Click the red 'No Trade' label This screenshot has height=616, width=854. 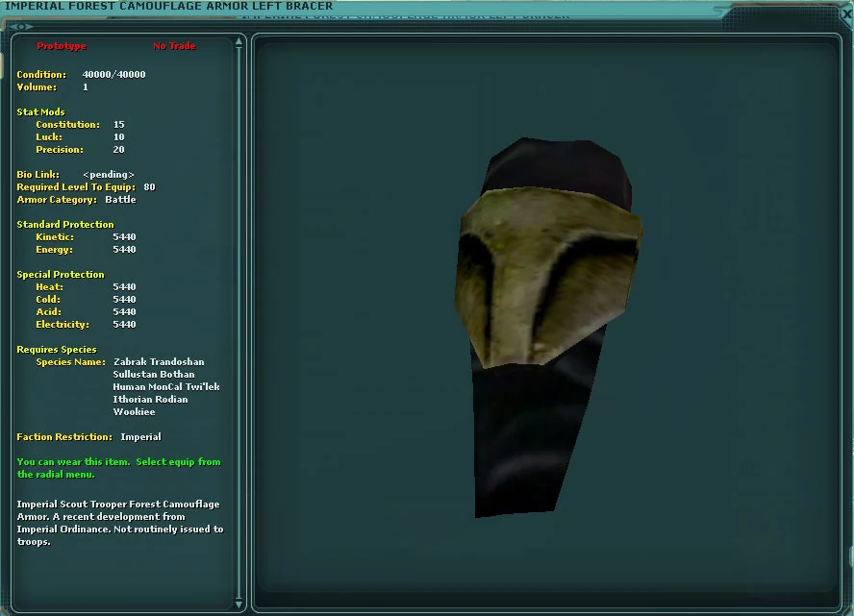[174, 46]
